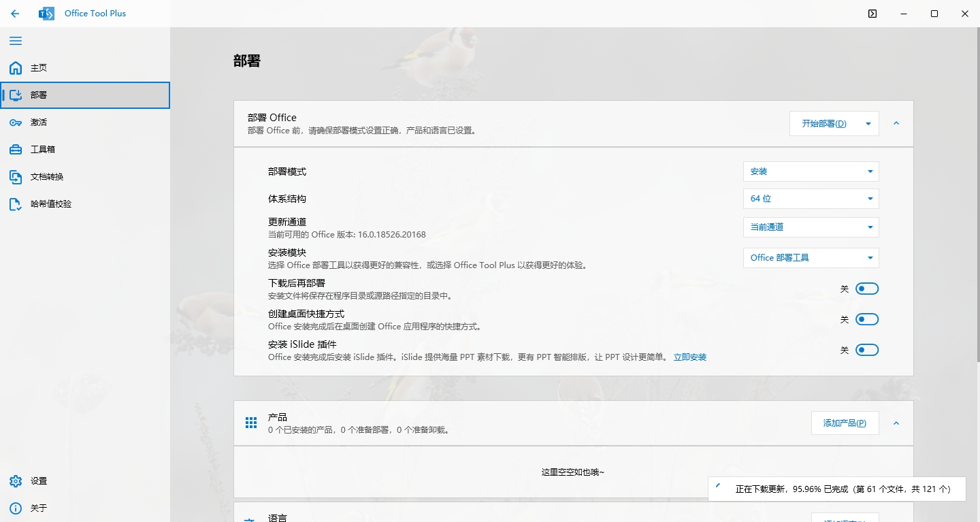Maximize the Office Tool Plus window
The width and height of the screenshot is (980, 522).
[934, 14]
